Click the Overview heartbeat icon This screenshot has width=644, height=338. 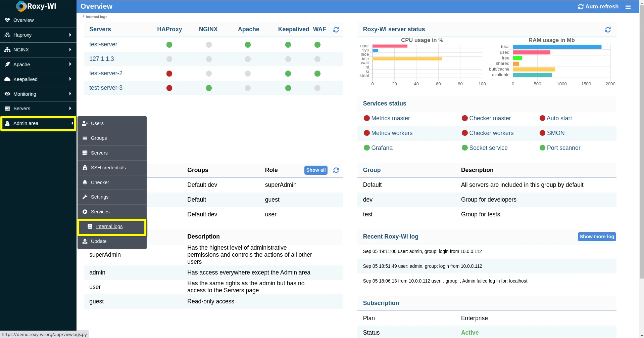point(7,20)
